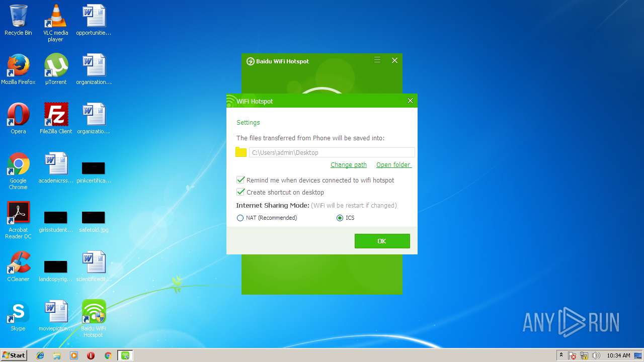Click the taskbar clock showing 10:34 AM
The height and width of the screenshot is (362, 644).
(x=618, y=355)
